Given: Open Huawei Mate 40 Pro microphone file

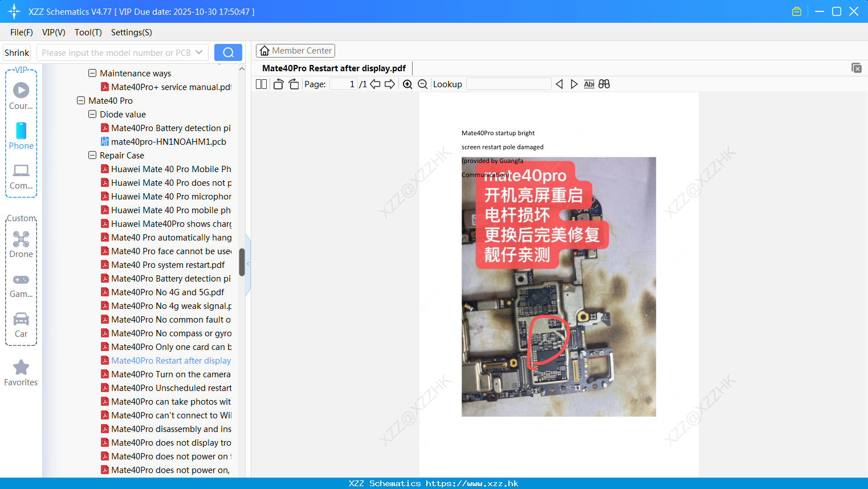Looking at the screenshot, I should coord(166,196).
